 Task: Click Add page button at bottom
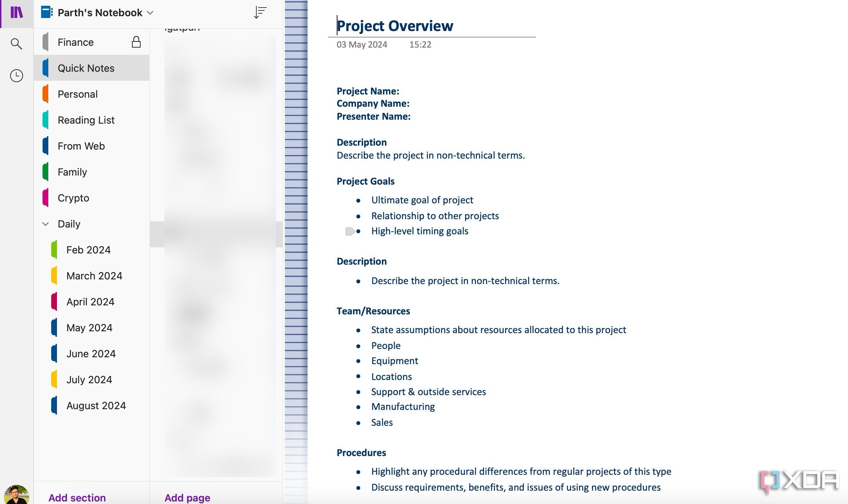(187, 498)
